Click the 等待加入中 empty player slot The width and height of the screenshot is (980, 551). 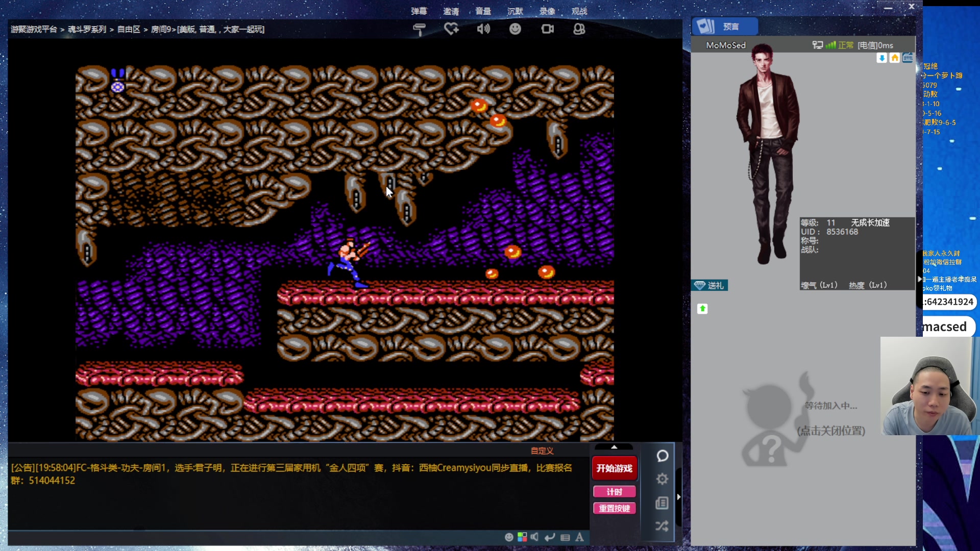tap(803, 418)
